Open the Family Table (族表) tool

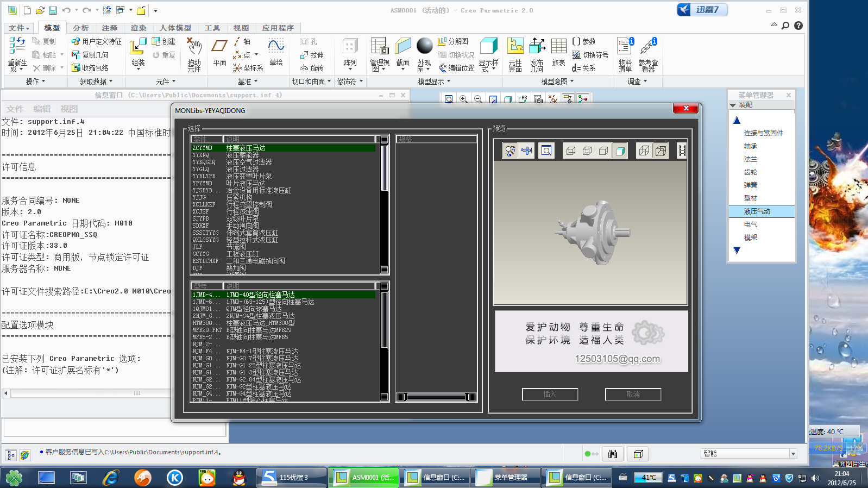558,52
